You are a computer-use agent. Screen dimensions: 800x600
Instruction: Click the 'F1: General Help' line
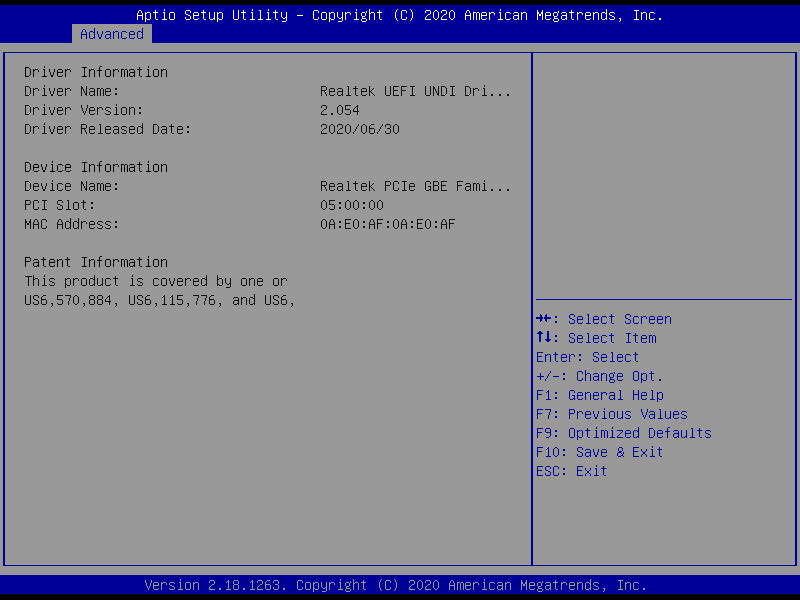click(600, 395)
